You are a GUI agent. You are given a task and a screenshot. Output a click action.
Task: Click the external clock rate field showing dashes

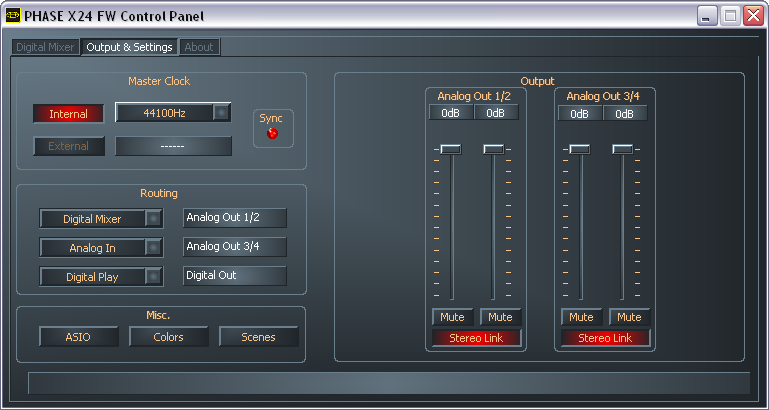point(173,146)
